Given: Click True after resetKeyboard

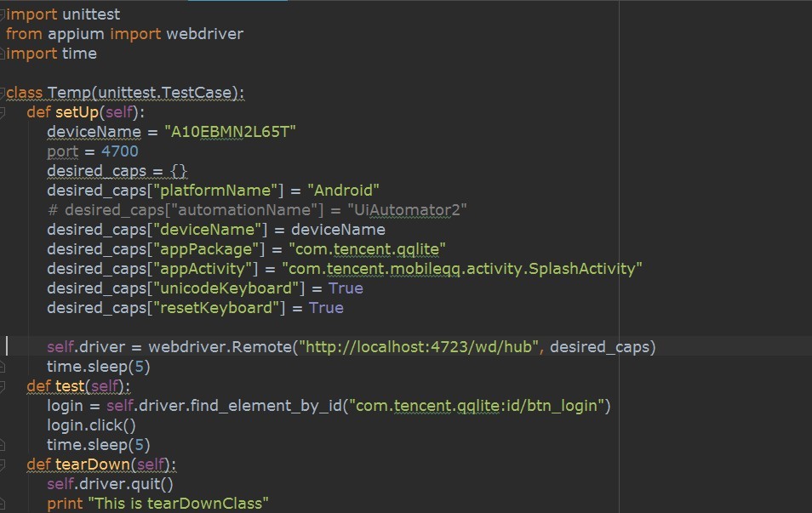Looking at the screenshot, I should (x=326, y=308).
